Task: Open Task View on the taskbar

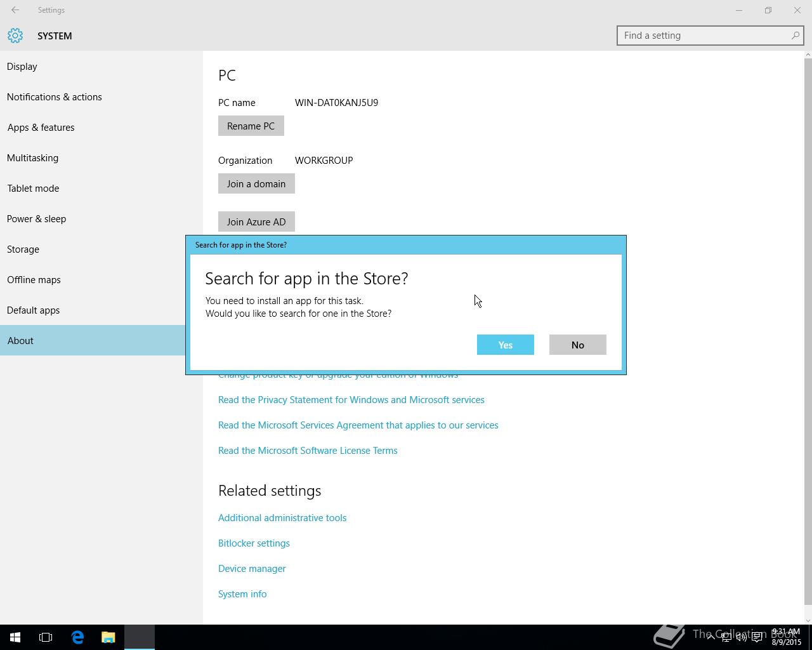Action: (46, 637)
